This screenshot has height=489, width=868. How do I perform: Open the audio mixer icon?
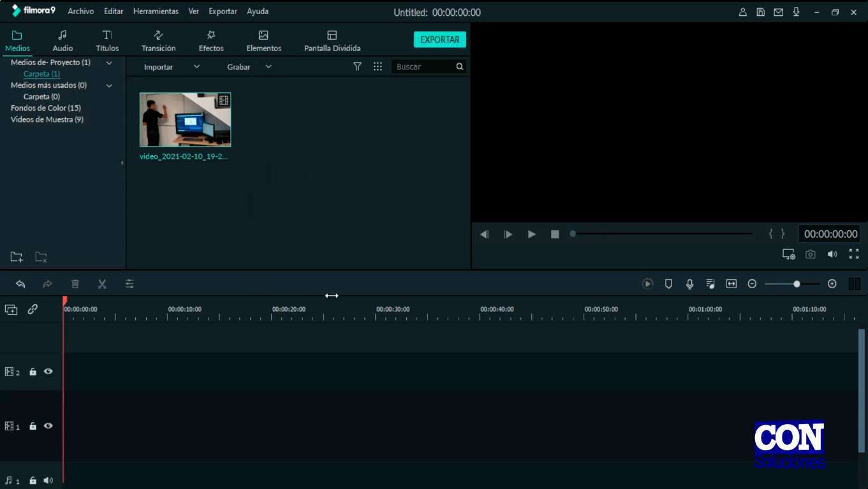click(x=710, y=284)
